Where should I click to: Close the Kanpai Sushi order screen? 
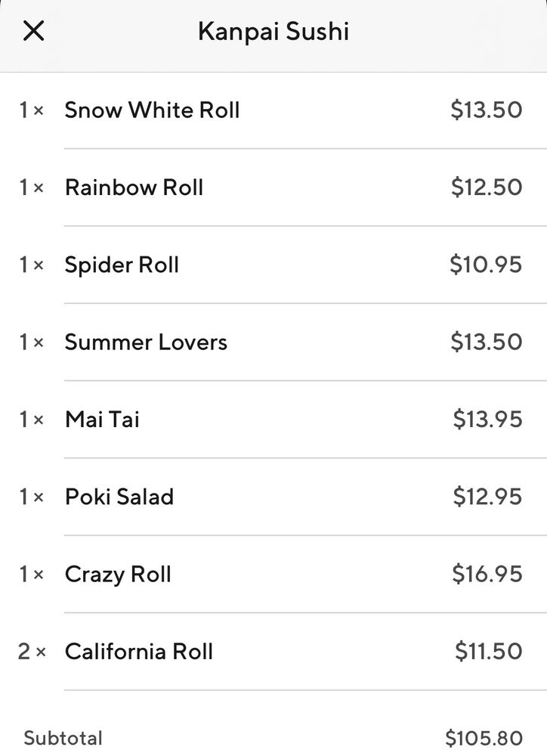tap(34, 32)
